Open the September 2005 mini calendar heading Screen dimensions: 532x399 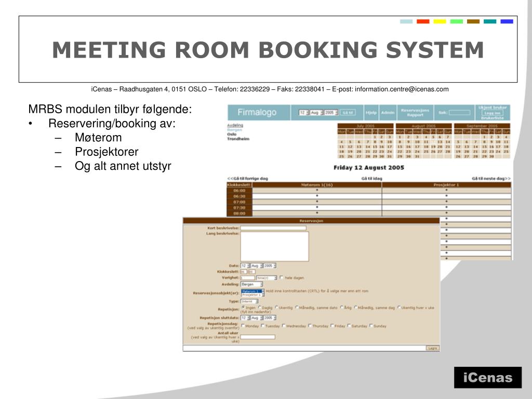pyautogui.click(x=482, y=126)
